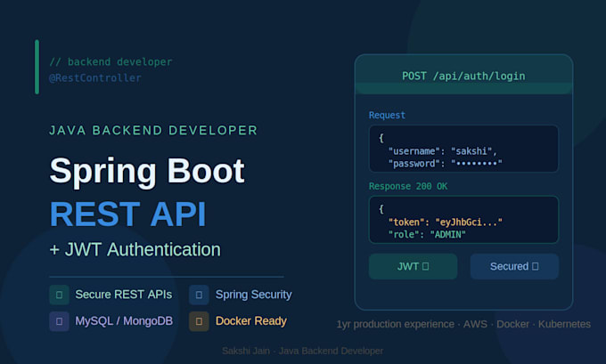Screen dimensions: 606x364
Task: Click the "token": "eyJhbGci..." line
Action: [x=445, y=222]
